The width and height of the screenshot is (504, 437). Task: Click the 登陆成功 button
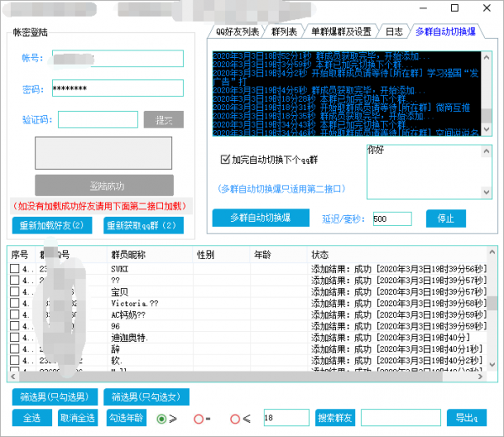click(x=104, y=186)
